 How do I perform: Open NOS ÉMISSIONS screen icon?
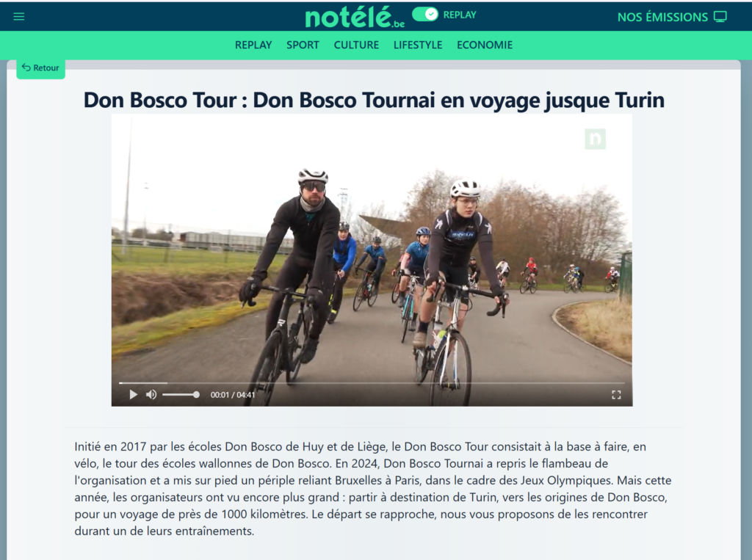[x=720, y=17]
